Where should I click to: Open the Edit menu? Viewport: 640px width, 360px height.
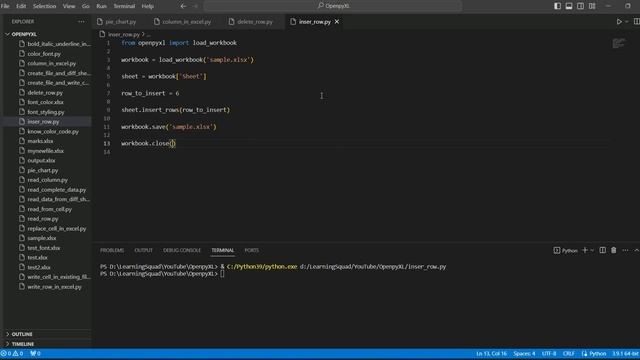(21, 6)
